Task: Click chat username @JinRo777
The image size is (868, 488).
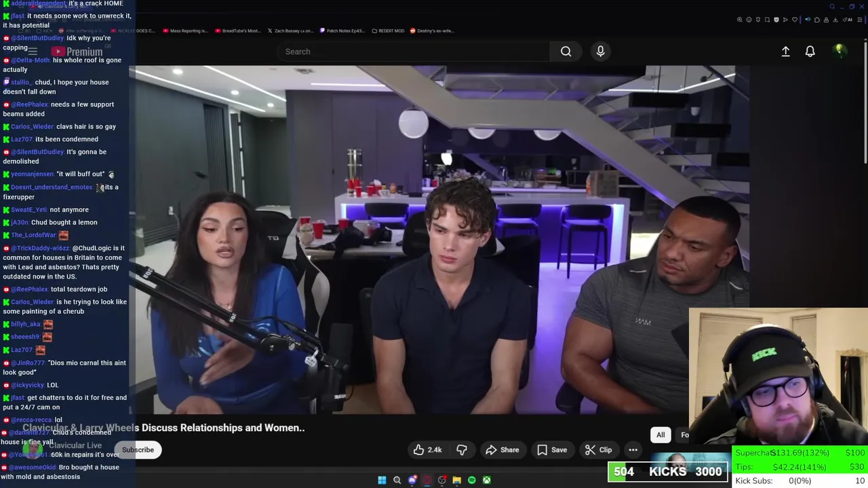Action: click(x=28, y=363)
